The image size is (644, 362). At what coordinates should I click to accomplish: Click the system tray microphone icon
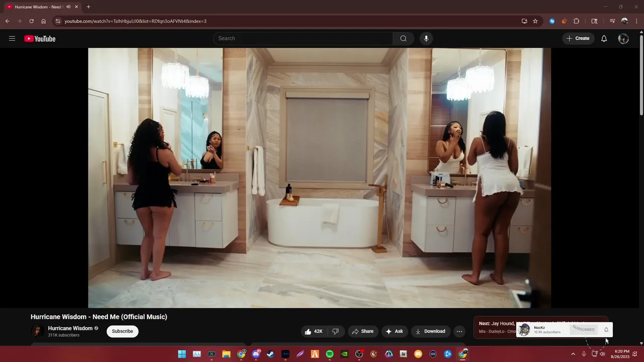[x=584, y=354]
